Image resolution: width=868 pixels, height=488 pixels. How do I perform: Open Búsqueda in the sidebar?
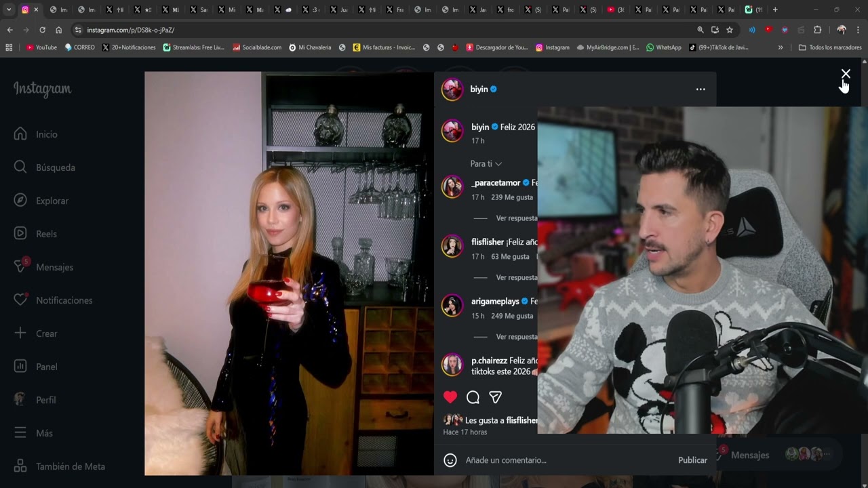tap(45, 167)
